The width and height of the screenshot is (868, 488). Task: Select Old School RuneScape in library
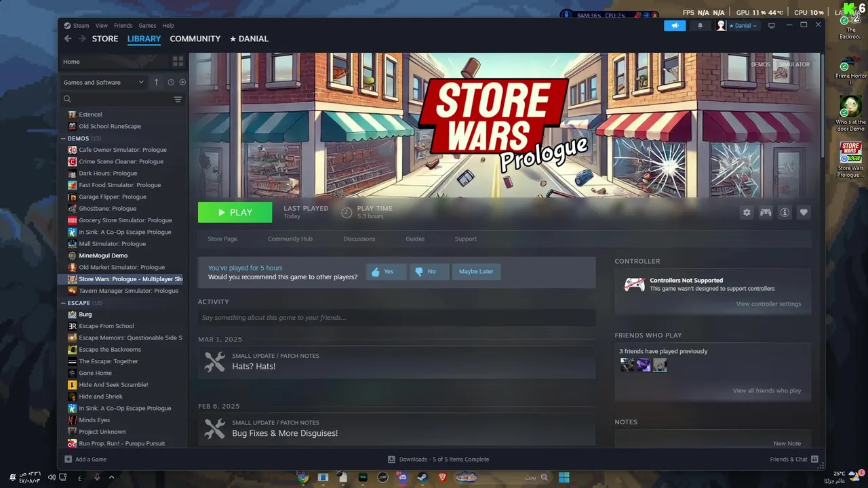(110, 126)
